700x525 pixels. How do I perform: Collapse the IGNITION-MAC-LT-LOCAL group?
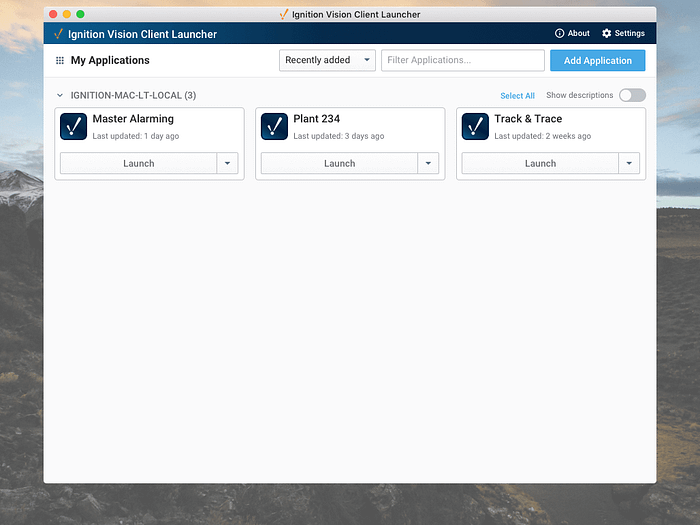(60, 96)
